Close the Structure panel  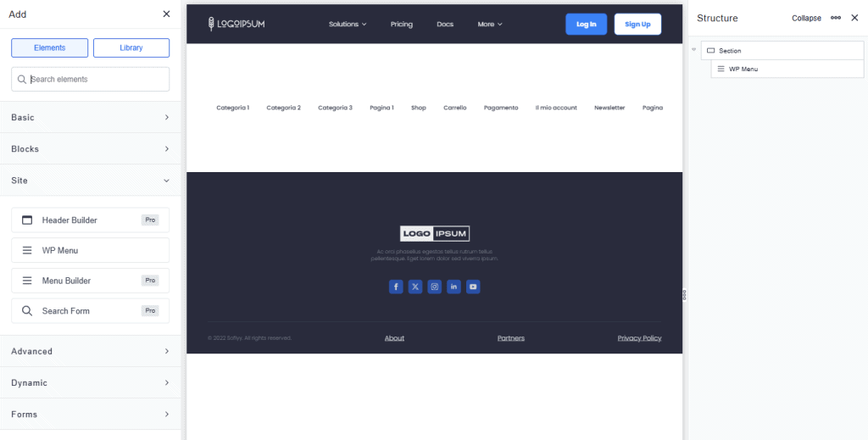click(x=854, y=18)
